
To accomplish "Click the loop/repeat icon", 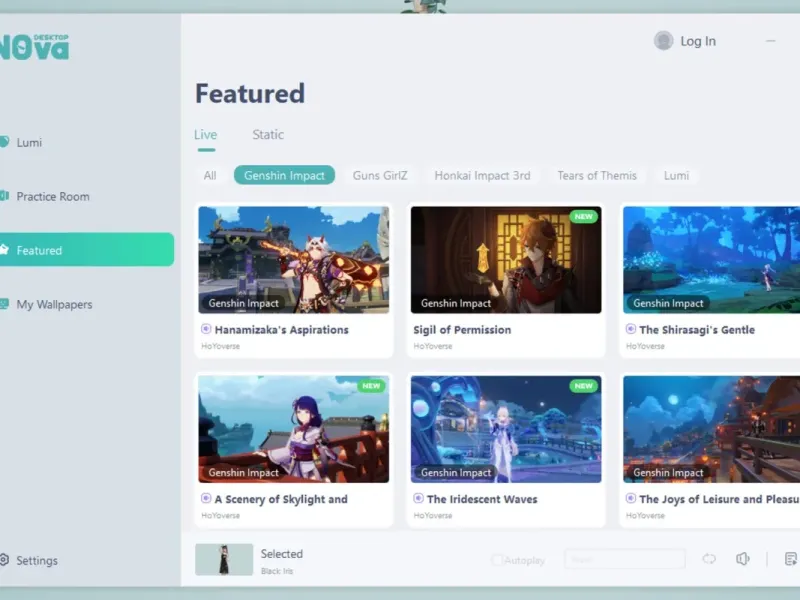I will (x=709, y=559).
